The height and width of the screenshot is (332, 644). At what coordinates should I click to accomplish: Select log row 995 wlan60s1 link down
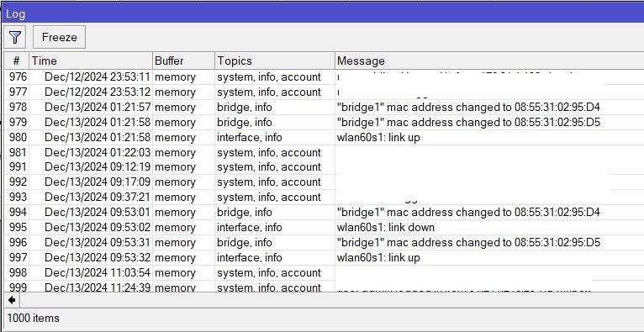tap(324, 227)
